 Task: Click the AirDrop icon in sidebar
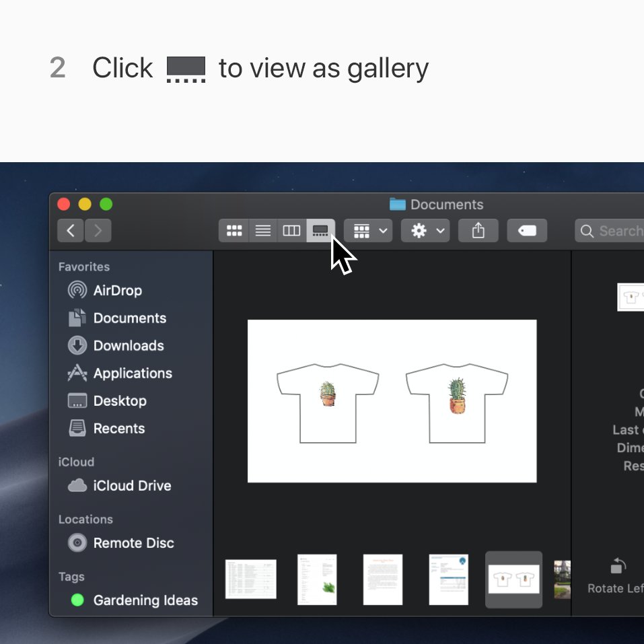click(77, 290)
